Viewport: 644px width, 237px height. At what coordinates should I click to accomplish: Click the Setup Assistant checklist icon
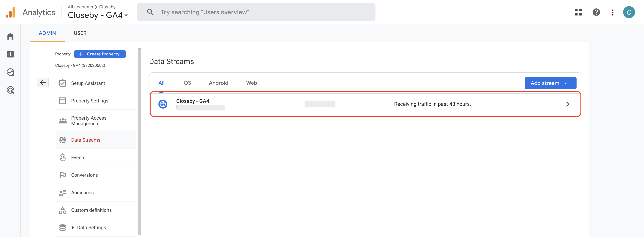click(x=62, y=83)
